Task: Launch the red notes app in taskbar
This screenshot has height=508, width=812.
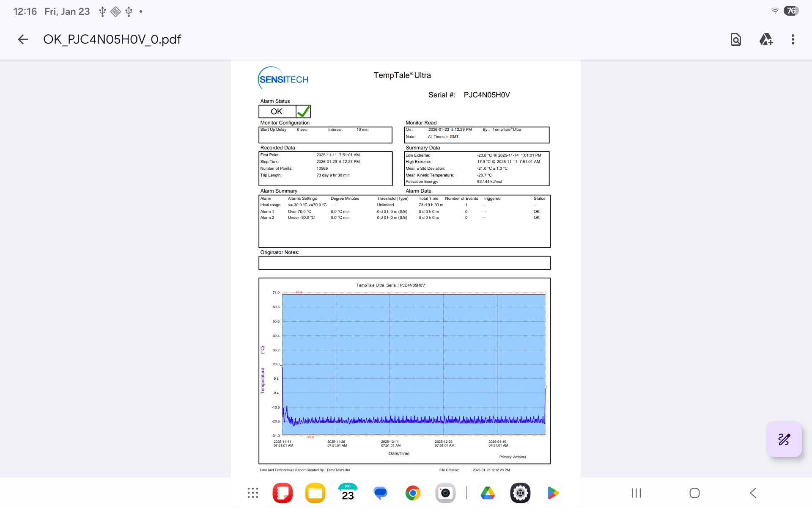Action: (x=283, y=493)
